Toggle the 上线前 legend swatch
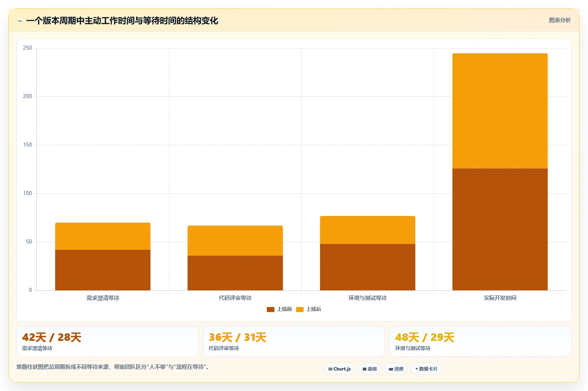The width and height of the screenshot is (588, 391). click(x=271, y=310)
